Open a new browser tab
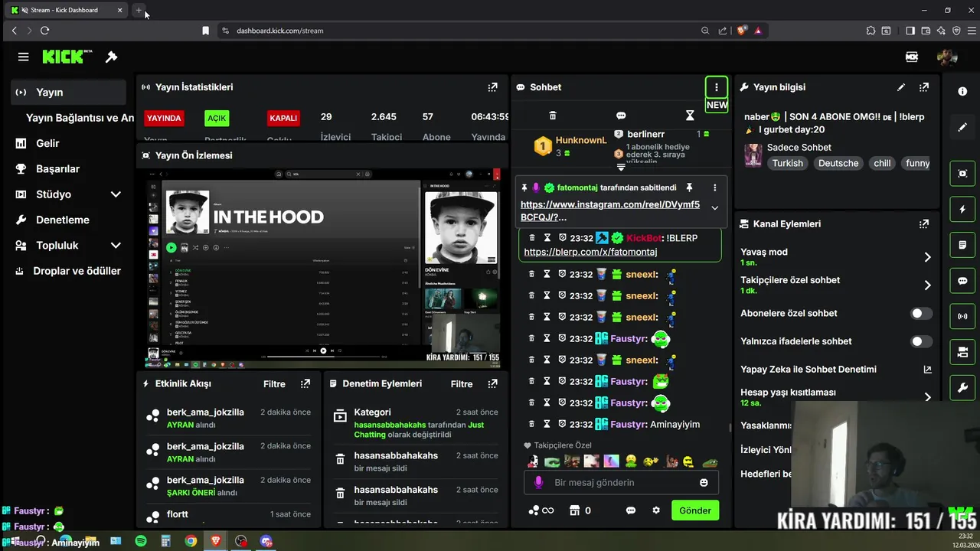Image resolution: width=980 pixels, height=551 pixels. pos(139,10)
